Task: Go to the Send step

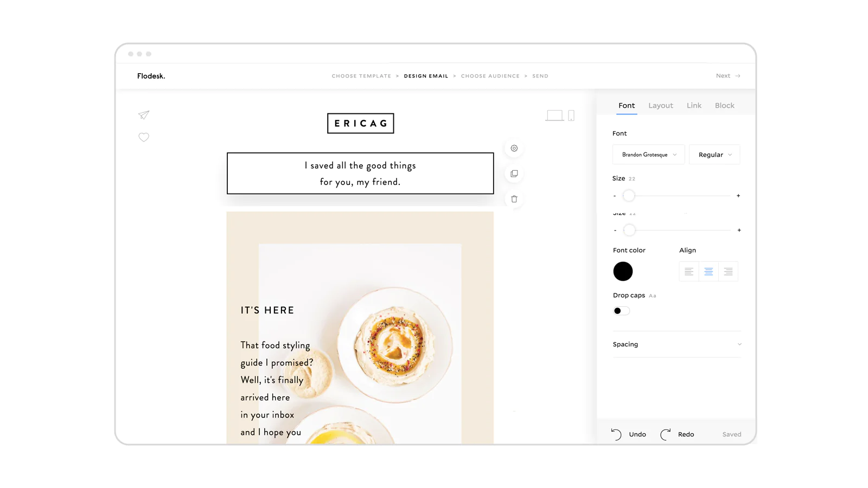Action: tap(540, 76)
